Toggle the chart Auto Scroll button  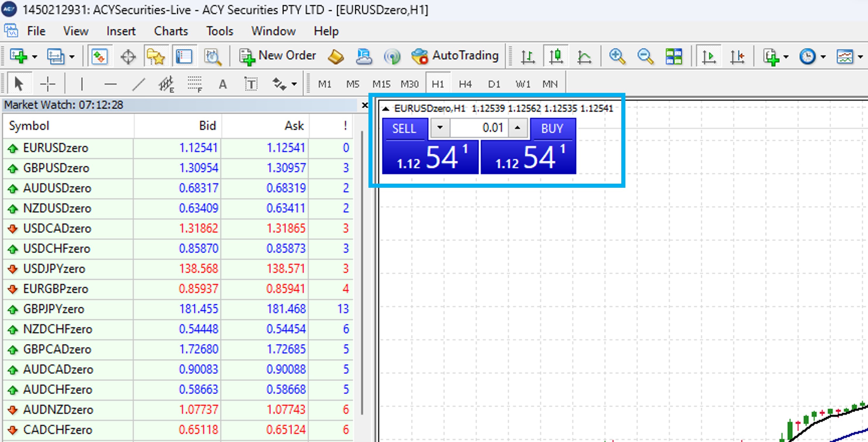coord(709,56)
